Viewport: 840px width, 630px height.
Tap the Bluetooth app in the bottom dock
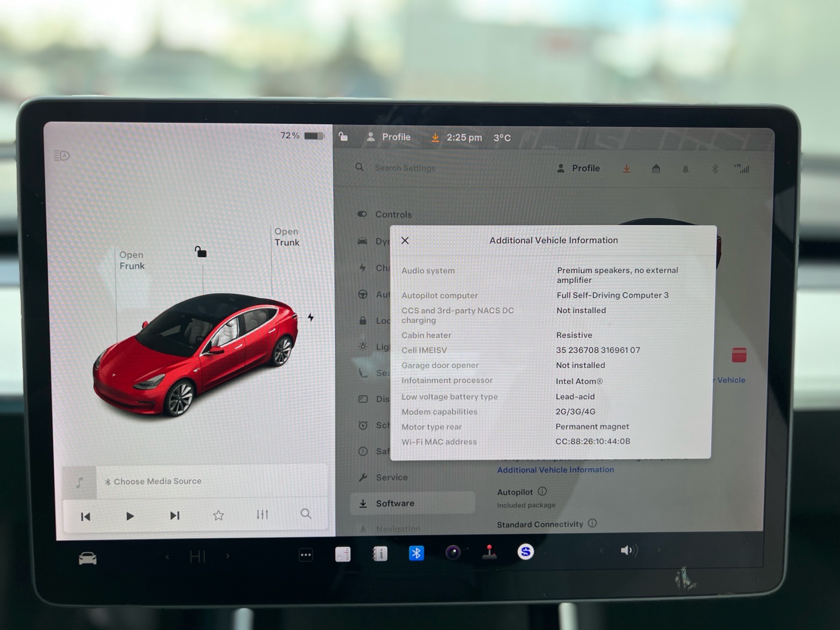point(416,553)
